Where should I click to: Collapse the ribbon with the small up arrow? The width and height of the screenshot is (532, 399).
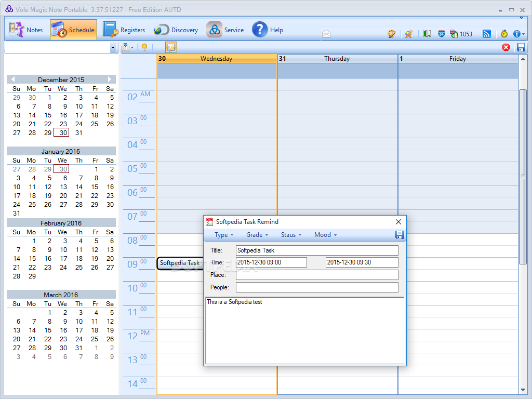522,18
